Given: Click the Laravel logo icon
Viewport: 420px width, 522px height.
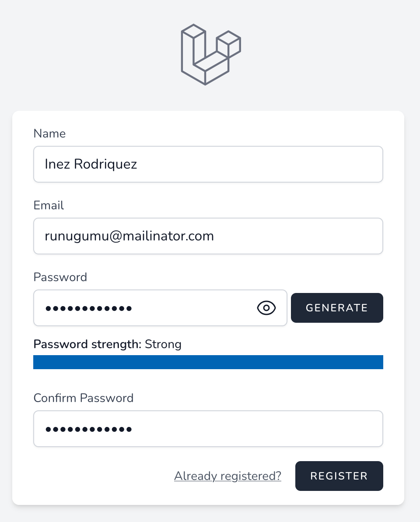Looking at the screenshot, I should [x=210, y=55].
